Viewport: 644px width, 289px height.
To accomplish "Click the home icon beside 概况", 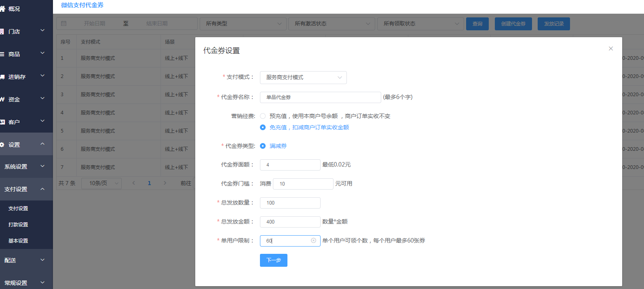I will coord(2,8).
